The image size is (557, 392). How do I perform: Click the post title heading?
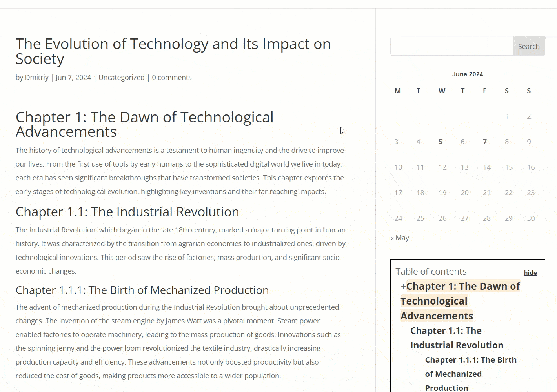(x=173, y=51)
